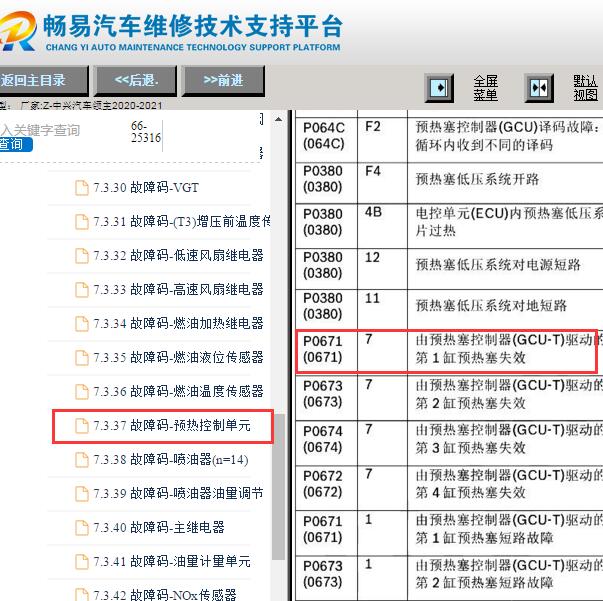The width and height of the screenshot is (603, 601).
Task: Click 第 2 缸预热塞失效 description
Action: pyautogui.click(x=470, y=403)
